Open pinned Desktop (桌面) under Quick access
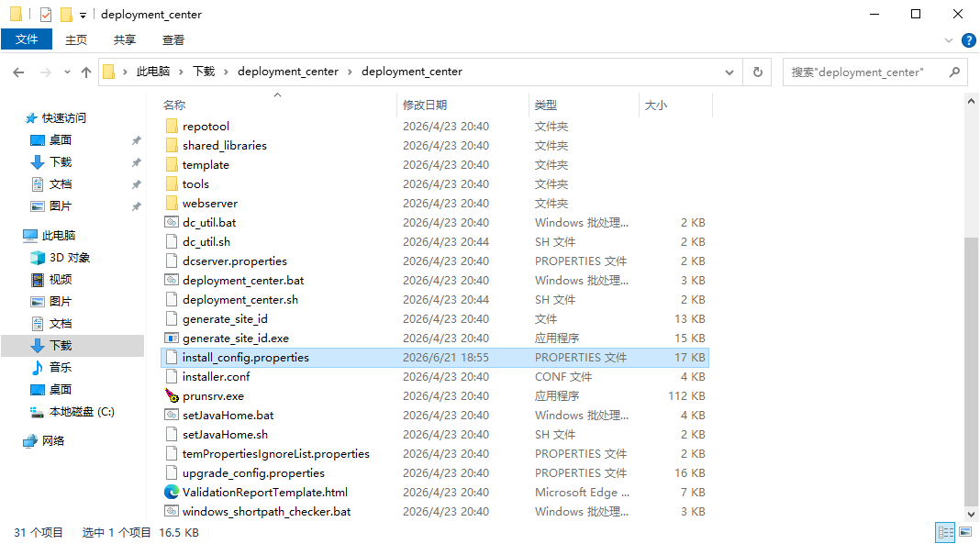The image size is (980, 544). [x=61, y=140]
